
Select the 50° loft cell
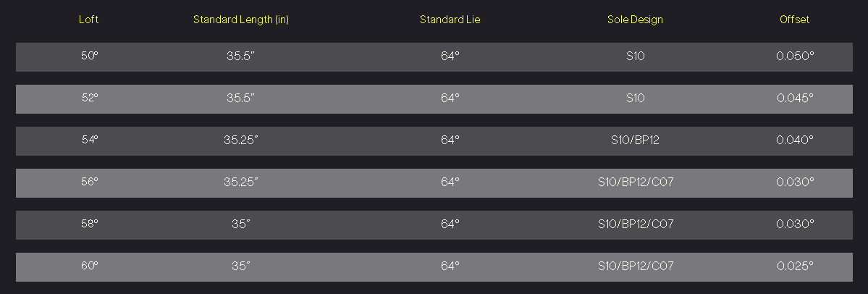(x=89, y=56)
